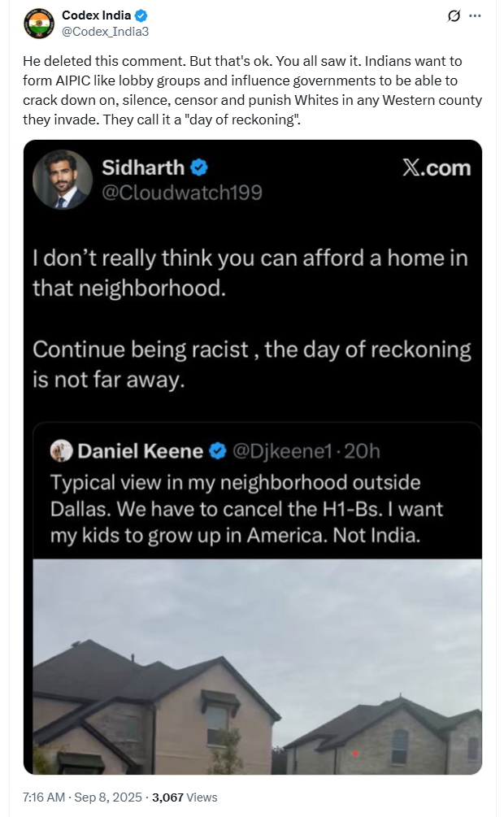Screen dimensions: 504x817
Task: Click Sidharth's blue verified checkmark
Action: click(x=199, y=167)
